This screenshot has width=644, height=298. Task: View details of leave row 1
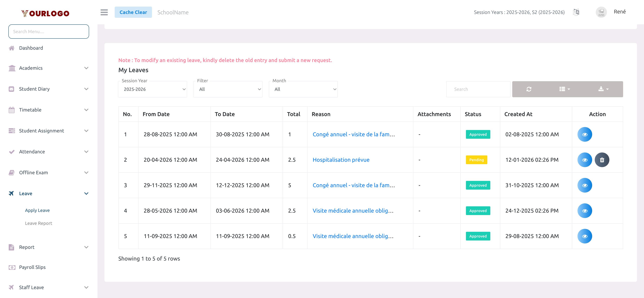click(x=584, y=135)
